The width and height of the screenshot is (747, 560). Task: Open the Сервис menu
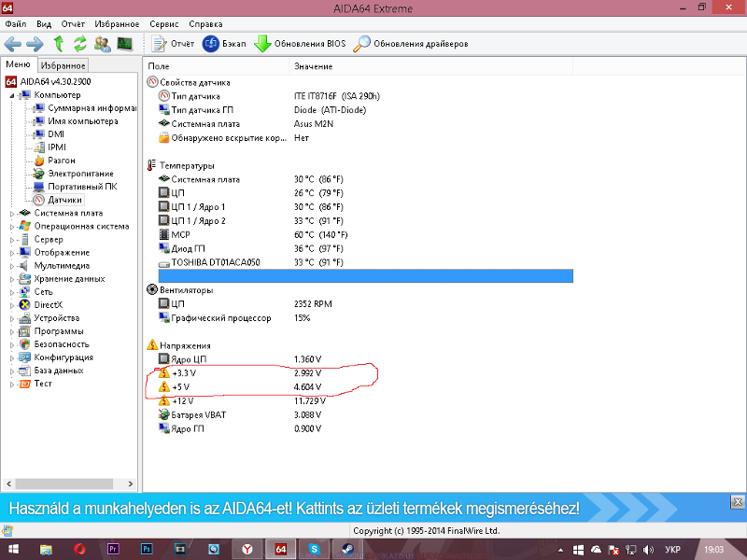pos(164,24)
